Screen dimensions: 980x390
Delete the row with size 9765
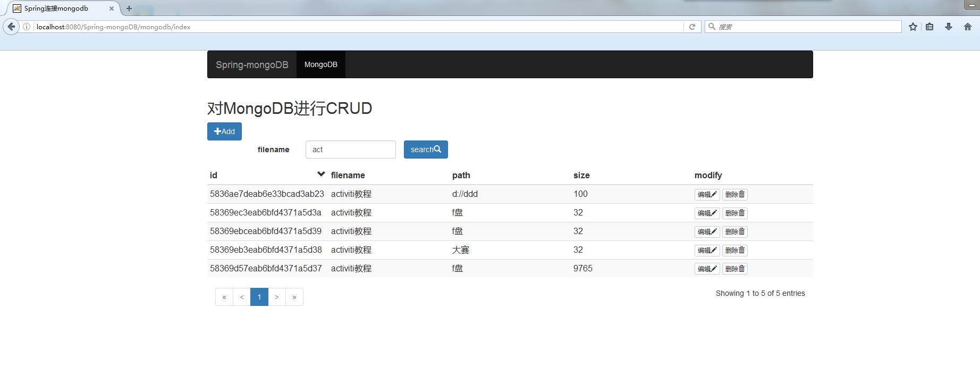coord(735,269)
